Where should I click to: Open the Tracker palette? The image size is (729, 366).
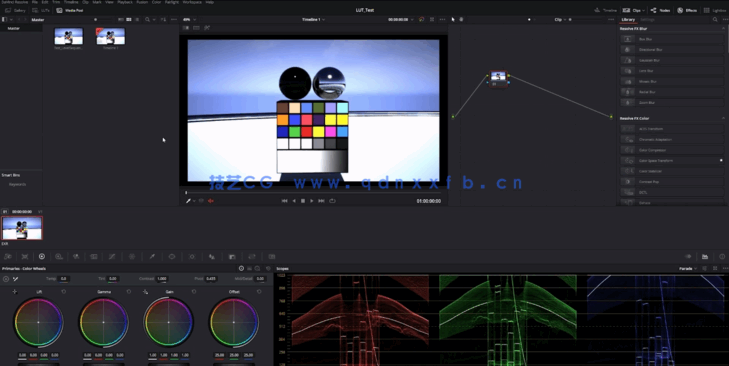192,256
